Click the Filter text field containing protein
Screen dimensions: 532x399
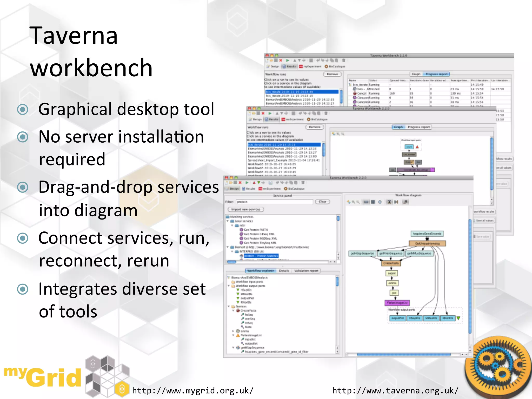click(x=274, y=202)
